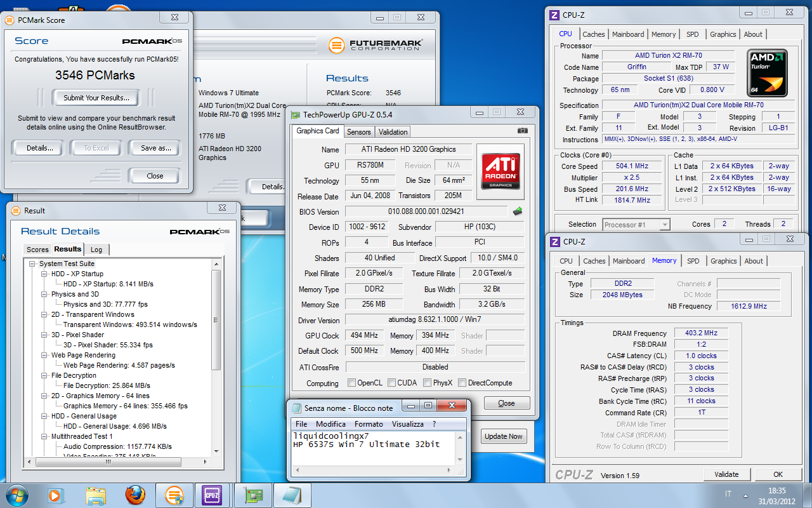Open the SPD tab in CPU-Z memory window

(693, 261)
